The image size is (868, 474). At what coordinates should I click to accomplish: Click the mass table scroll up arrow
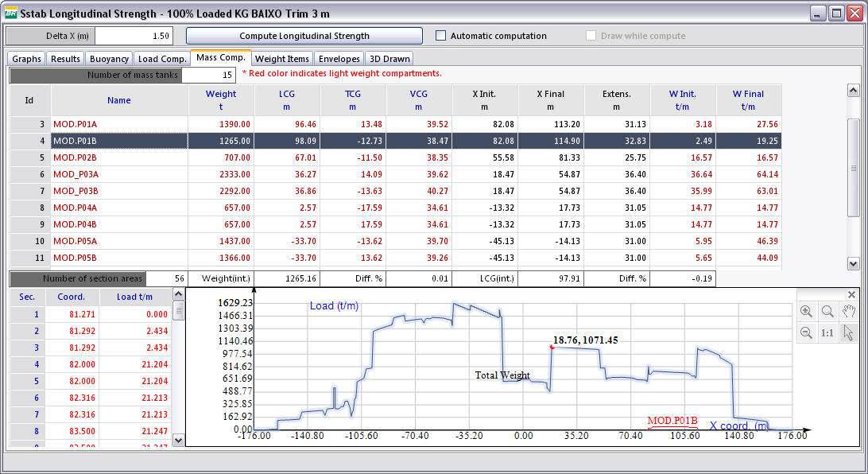[x=853, y=90]
